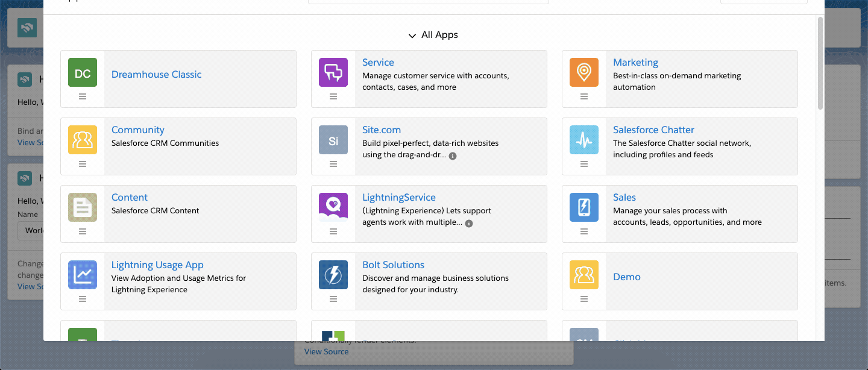Click the orange Marketing pin icon
868x370 pixels.
click(584, 73)
